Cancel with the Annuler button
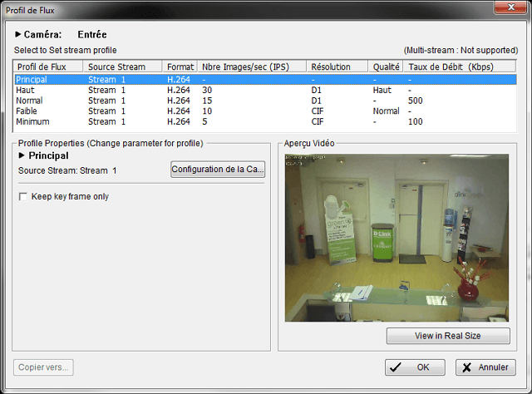The width and height of the screenshot is (532, 394). tap(485, 367)
